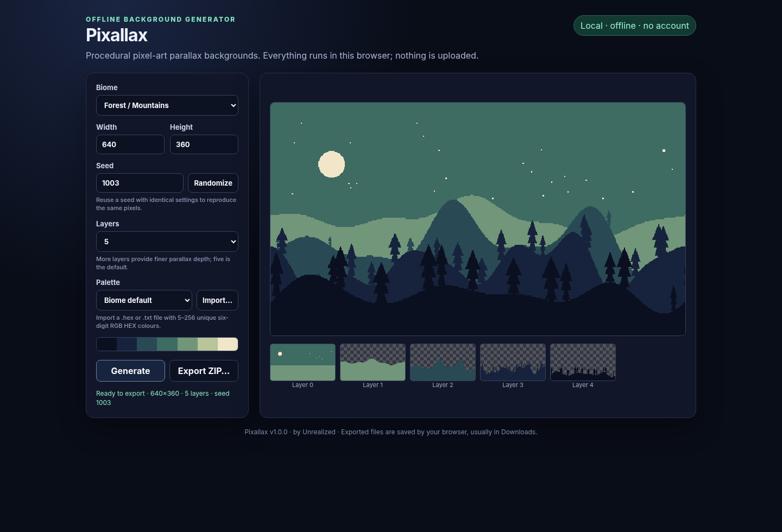Choose the Layer 3 thumbnail

(x=513, y=362)
